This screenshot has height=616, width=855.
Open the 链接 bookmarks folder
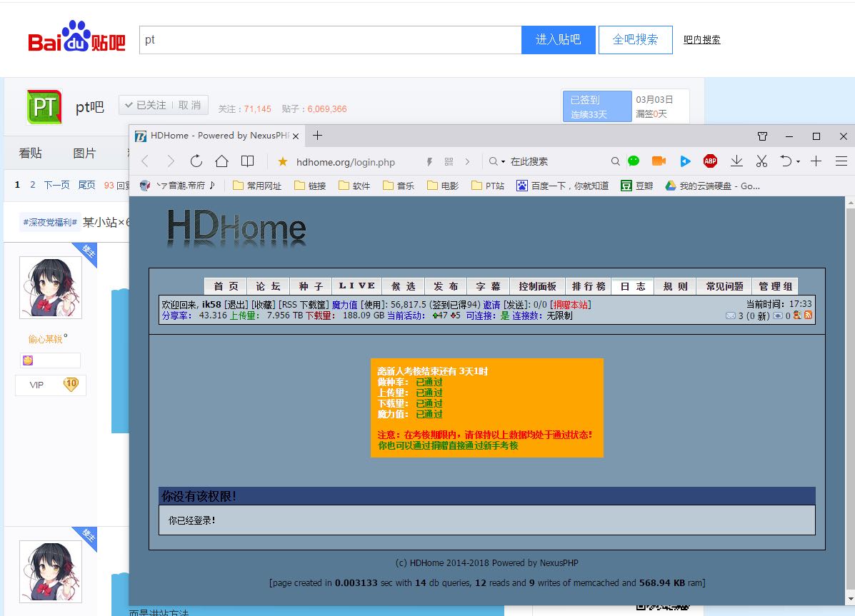click(310, 186)
